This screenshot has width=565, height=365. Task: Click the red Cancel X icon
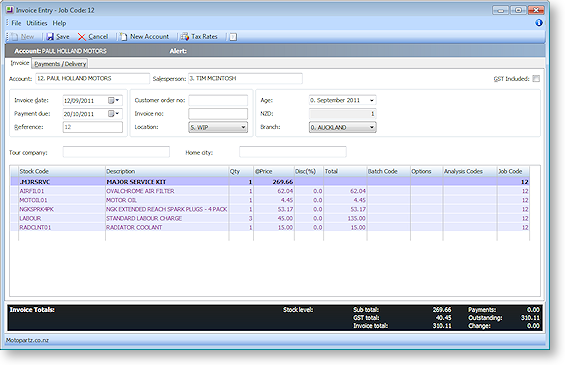(x=82, y=37)
